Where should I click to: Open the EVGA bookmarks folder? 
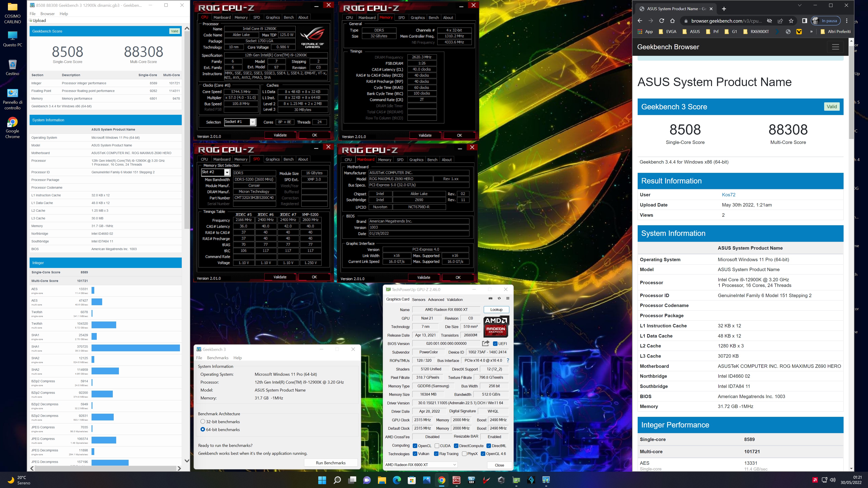click(x=667, y=31)
